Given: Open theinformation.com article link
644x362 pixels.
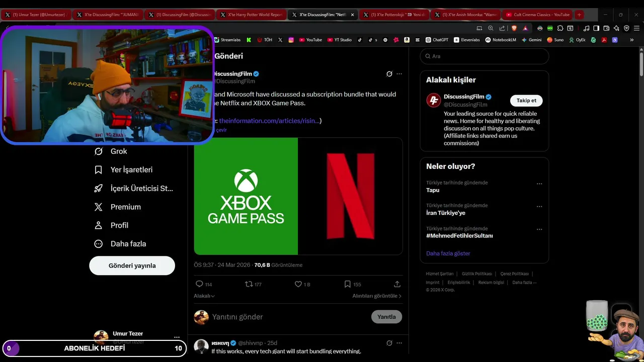Looking at the screenshot, I should pos(269,121).
